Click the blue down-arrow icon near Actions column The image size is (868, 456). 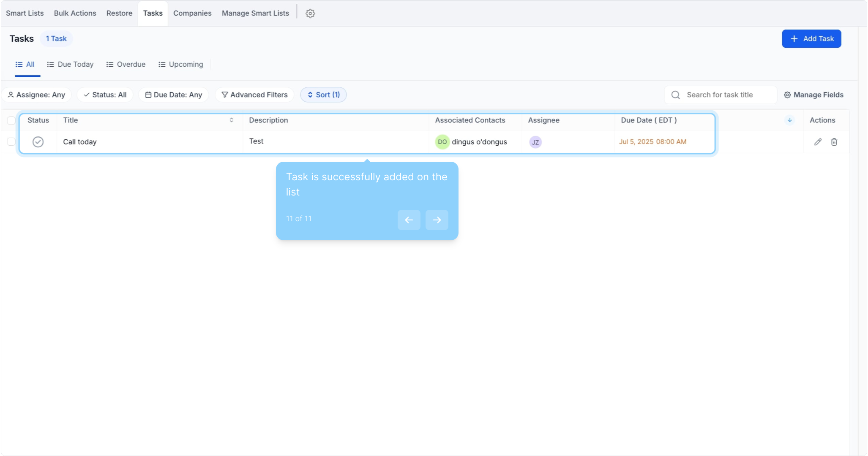pyautogui.click(x=789, y=120)
